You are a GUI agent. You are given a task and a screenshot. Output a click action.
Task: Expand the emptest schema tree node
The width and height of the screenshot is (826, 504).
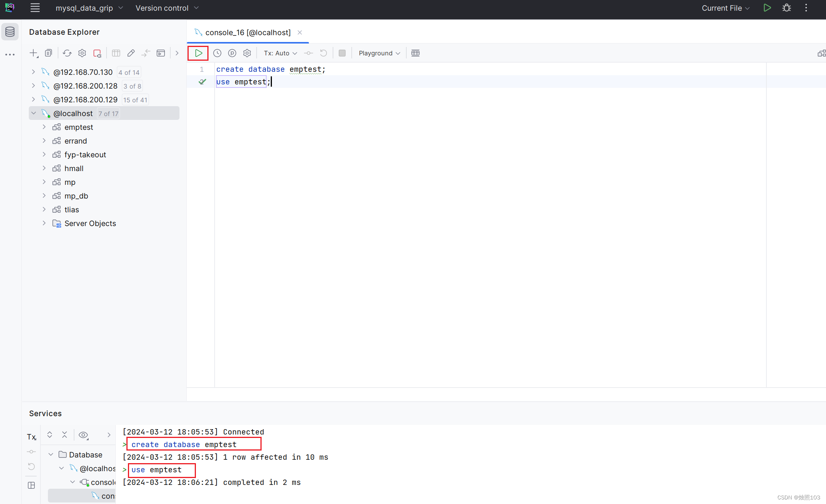coord(44,127)
